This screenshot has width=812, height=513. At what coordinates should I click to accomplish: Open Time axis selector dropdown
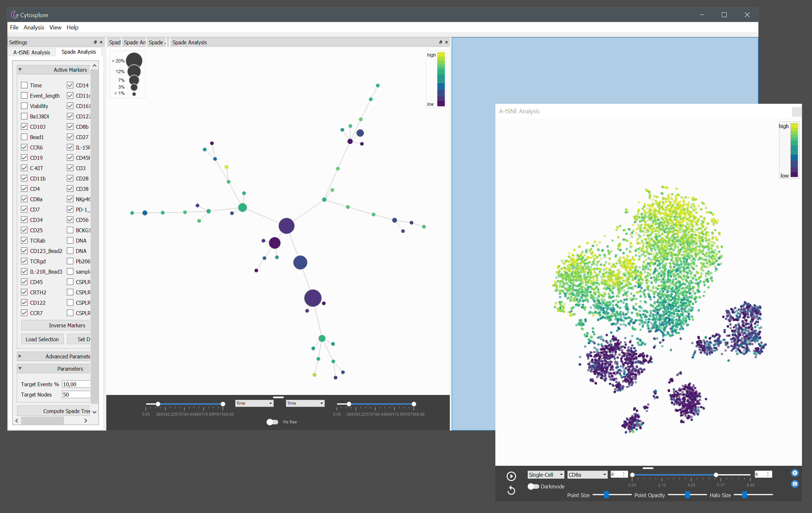(x=253, y=404)
